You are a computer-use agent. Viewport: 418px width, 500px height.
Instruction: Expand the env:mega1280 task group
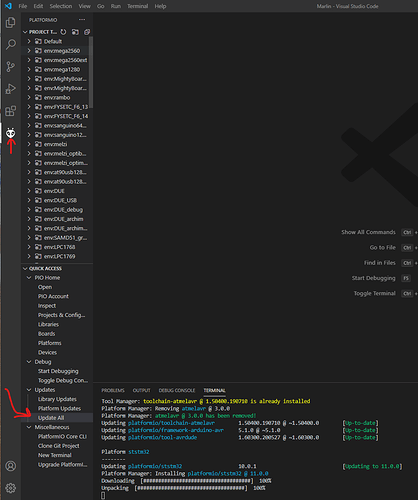pyautogui.click(x=29, y=69)
